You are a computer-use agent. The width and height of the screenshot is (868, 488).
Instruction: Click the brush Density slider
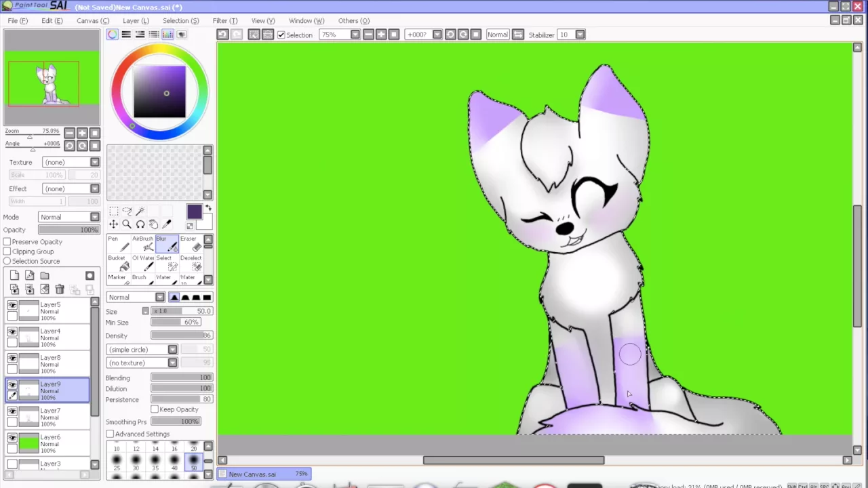click(x=182, y=335)
